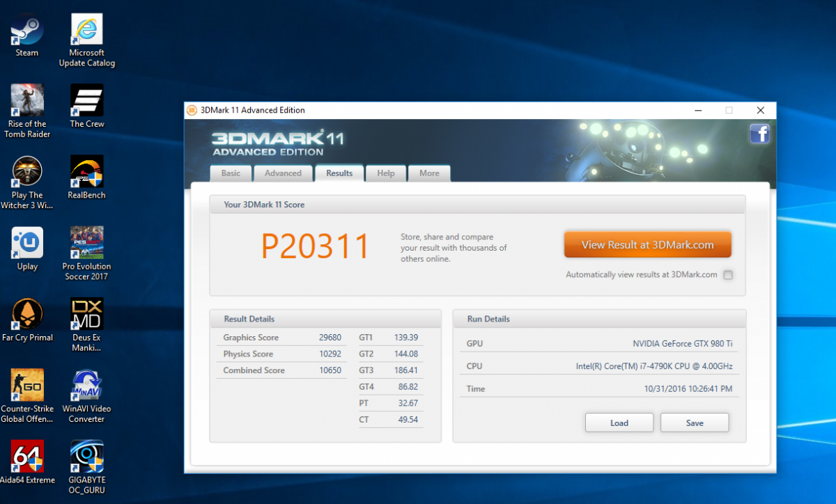The image size is (836, 504).
Task: Click the Graphics Score value 29680
Action: pos(330,338)
